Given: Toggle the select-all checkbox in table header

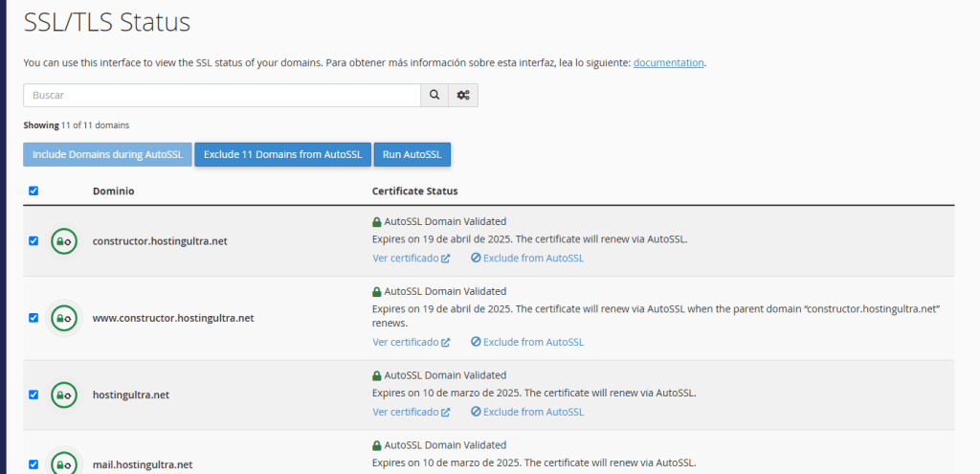Looking at the screenshot, I should click(33, 191).
